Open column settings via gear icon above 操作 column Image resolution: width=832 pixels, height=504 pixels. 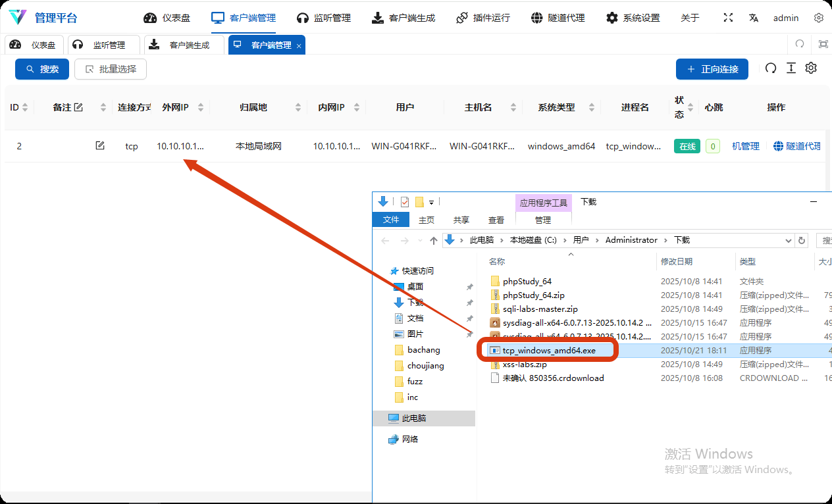[810, 68]
